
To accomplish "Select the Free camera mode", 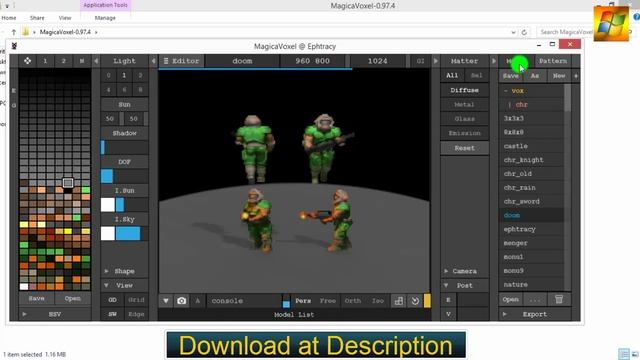I will [328, 301].
